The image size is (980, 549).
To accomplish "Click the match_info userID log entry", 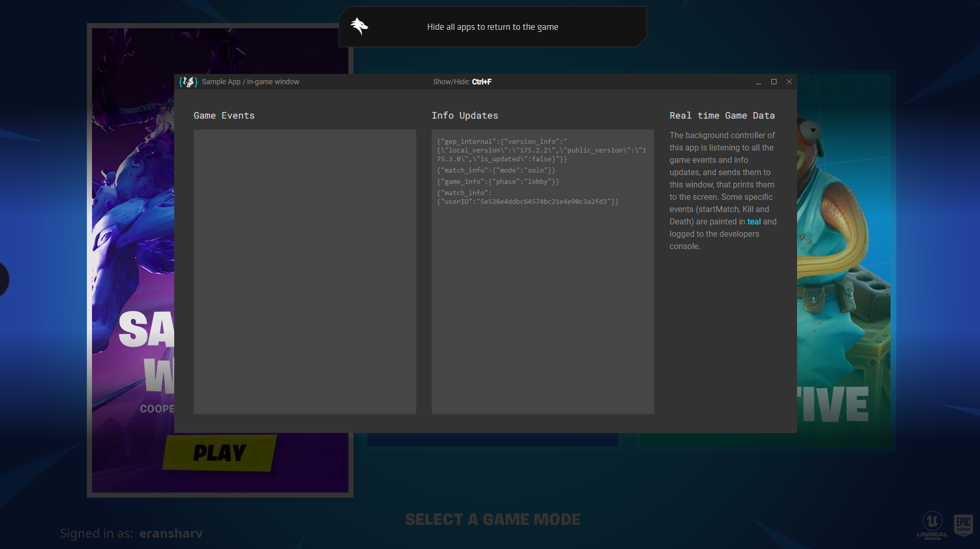I will click(528, 197).
